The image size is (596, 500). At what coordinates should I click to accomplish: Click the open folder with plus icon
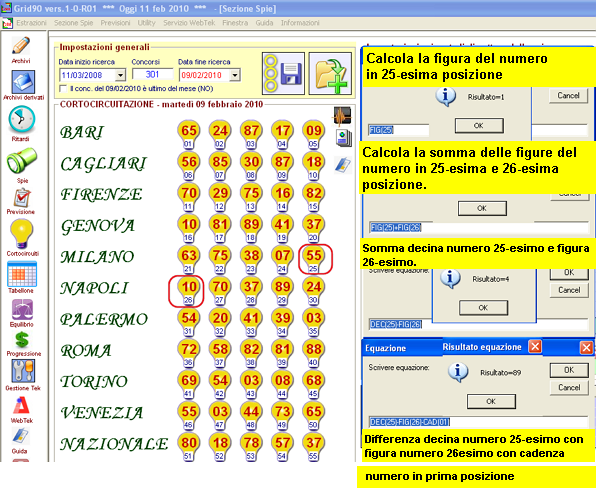coord(330,73)
